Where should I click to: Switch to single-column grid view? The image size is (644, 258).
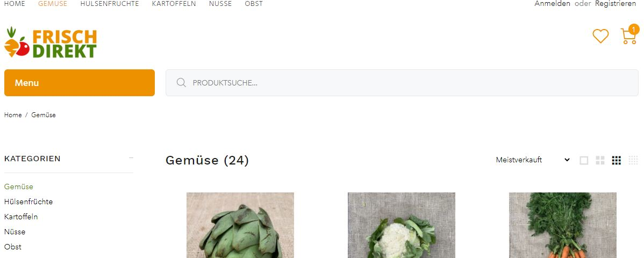click(x=584, y=160)
